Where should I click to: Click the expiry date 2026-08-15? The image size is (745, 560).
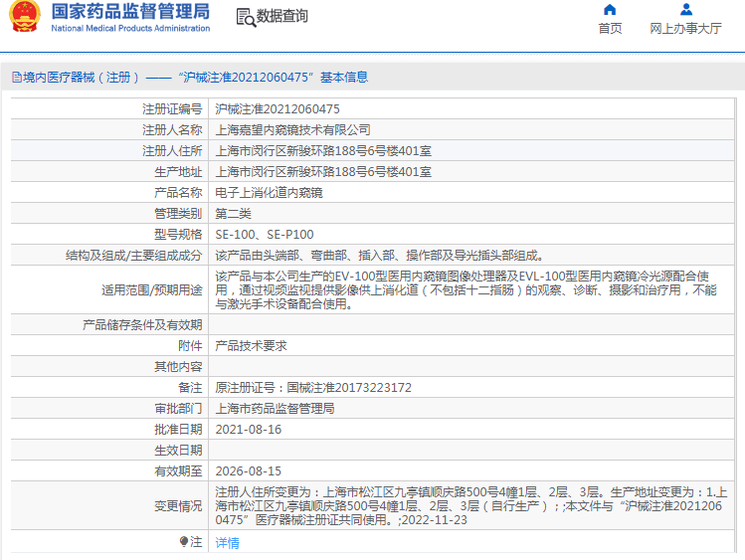tap(249, 471)
